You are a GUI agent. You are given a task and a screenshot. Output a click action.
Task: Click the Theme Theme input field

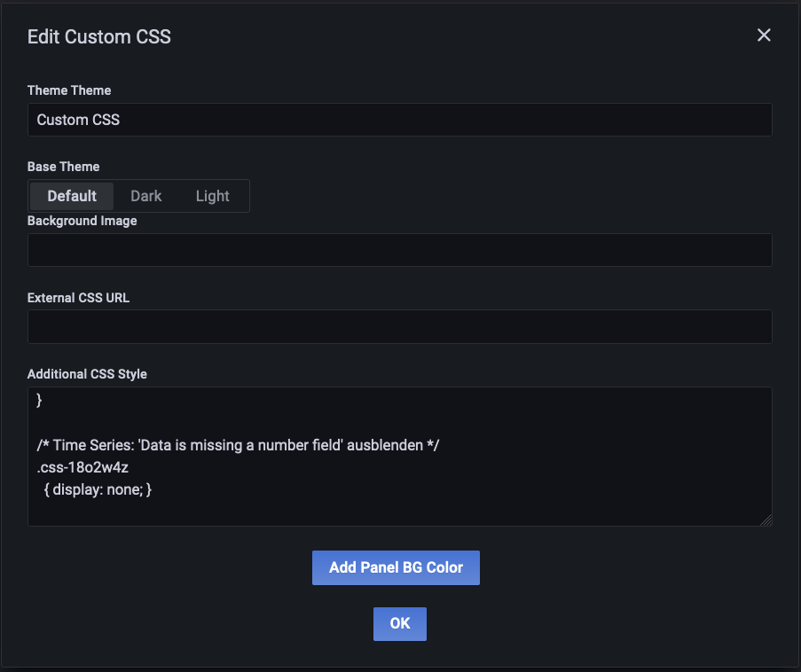coord(399,120)
